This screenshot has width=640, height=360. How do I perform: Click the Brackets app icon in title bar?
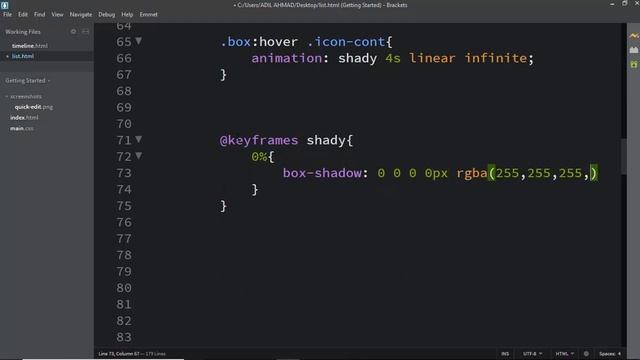tap(4, 5)
